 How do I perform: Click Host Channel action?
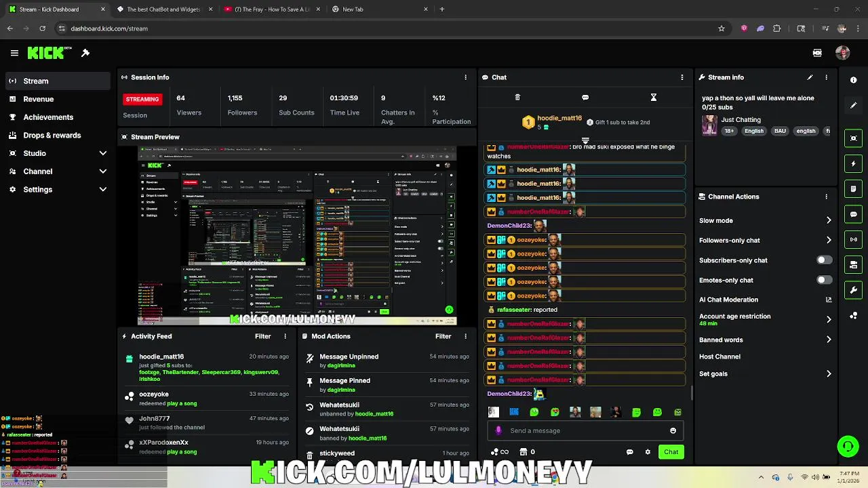pos(719,357)
